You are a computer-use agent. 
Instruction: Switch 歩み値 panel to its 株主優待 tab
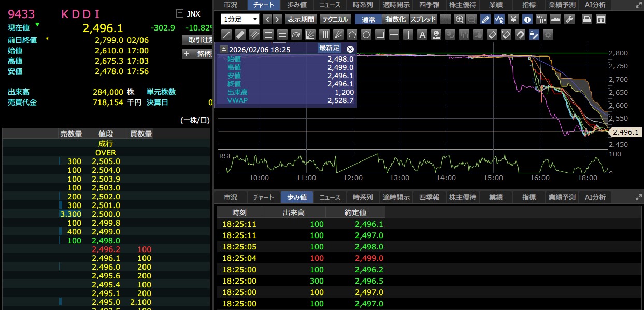462,197
